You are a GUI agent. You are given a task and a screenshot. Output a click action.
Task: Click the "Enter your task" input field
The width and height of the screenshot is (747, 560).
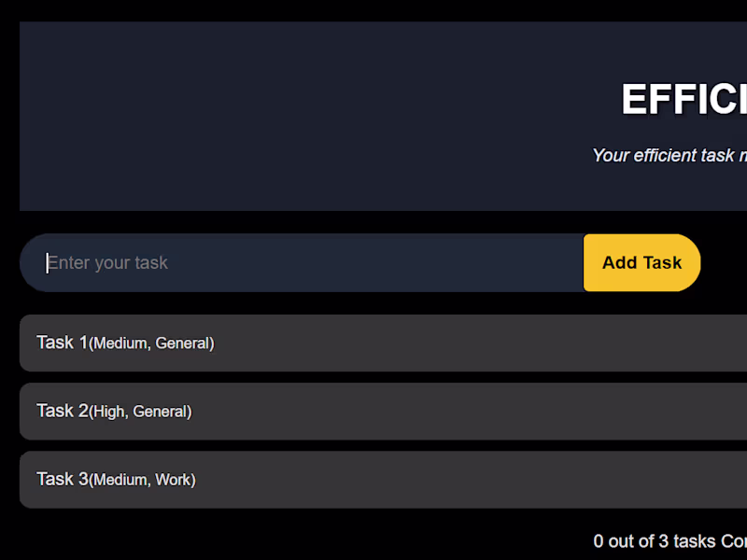(308, 263)
